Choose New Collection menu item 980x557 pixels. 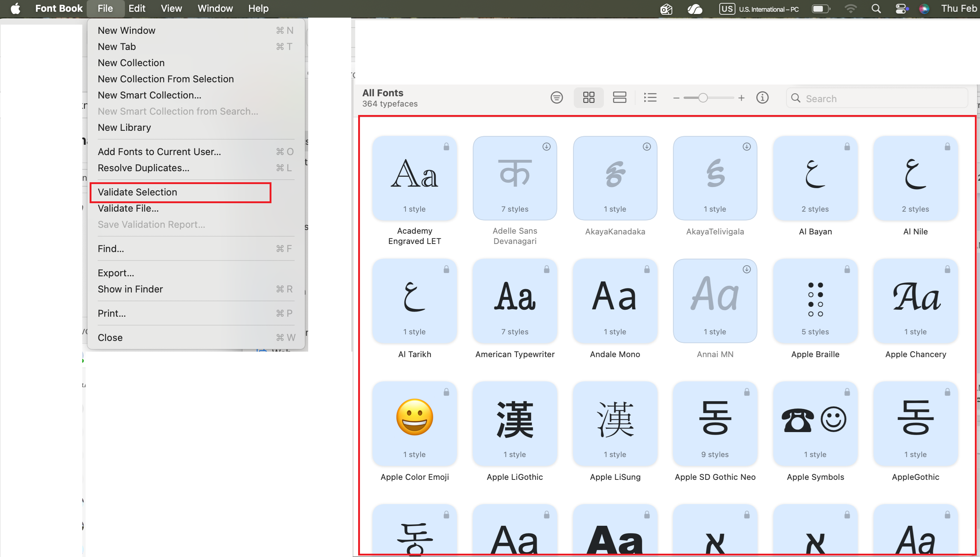tap(196, 63)
